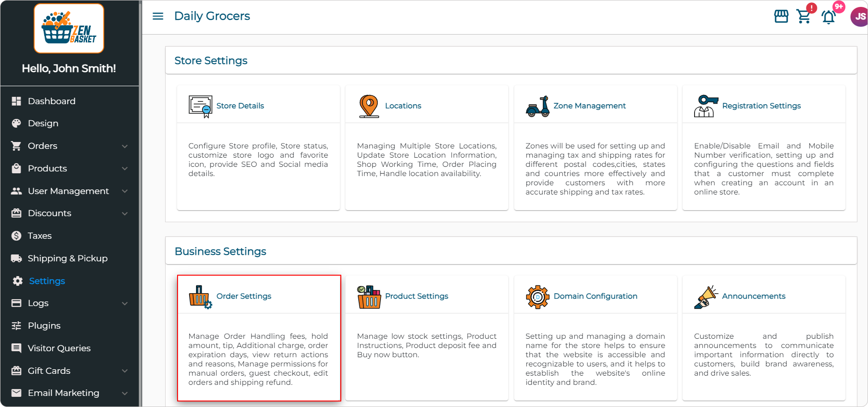Open the Product Settings link
Image resolution: width=868 pixels, height=407 pixels.
[416, 296]
